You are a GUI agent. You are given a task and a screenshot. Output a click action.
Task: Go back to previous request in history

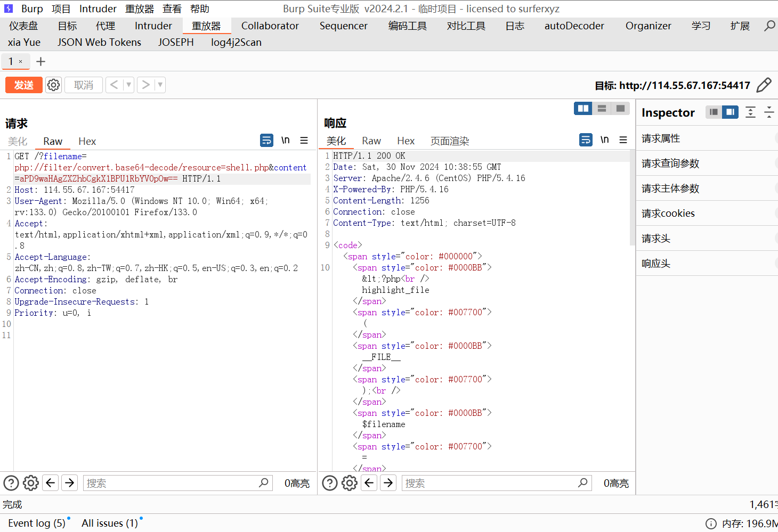click(x=114, y=85)
